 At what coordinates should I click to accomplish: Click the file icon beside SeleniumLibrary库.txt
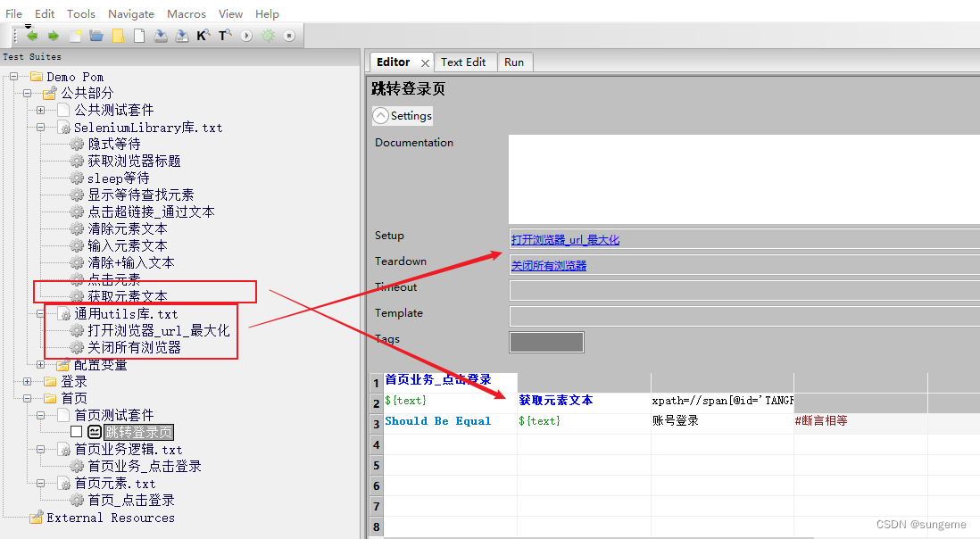[63, 128]
